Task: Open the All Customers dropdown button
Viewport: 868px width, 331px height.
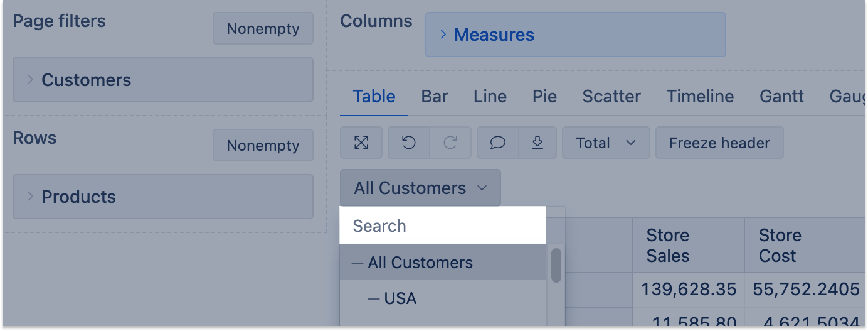Action: pyautogui.click(x=420, y=188)
